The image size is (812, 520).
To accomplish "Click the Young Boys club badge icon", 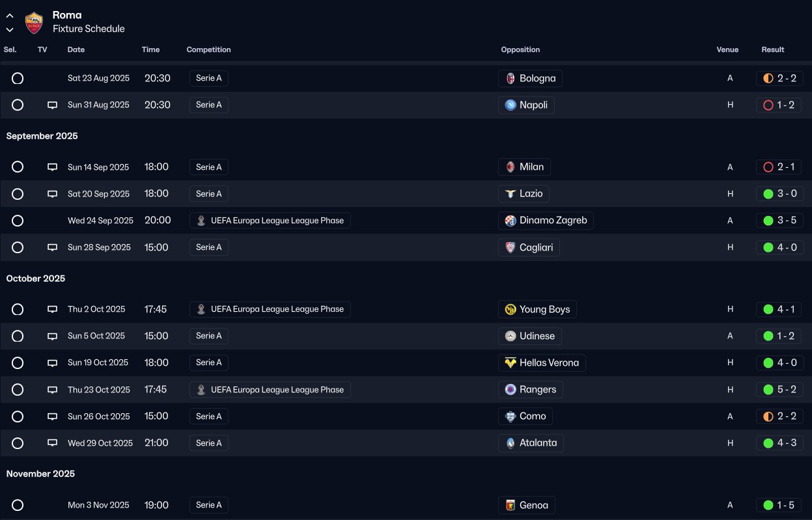I will tap(511, 310).
